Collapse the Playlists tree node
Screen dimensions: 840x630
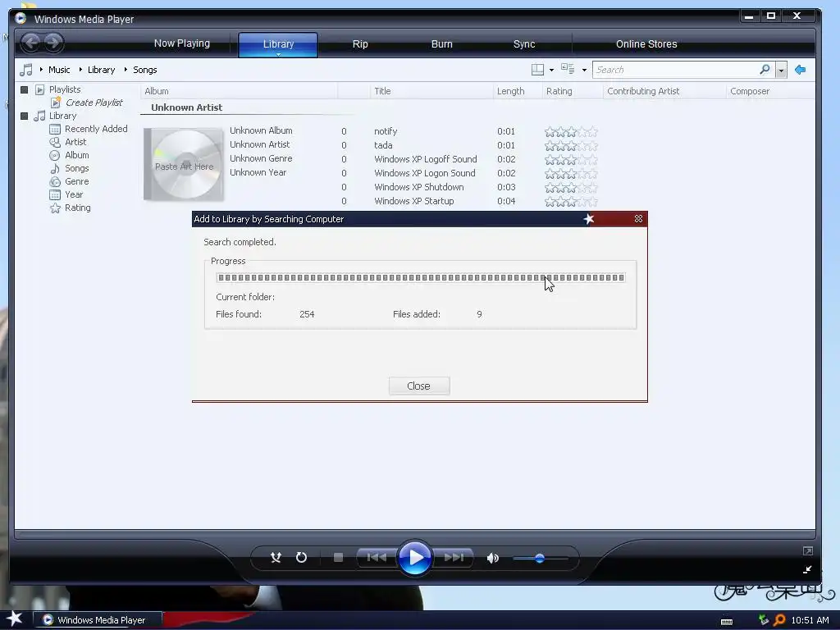[24, 89]
